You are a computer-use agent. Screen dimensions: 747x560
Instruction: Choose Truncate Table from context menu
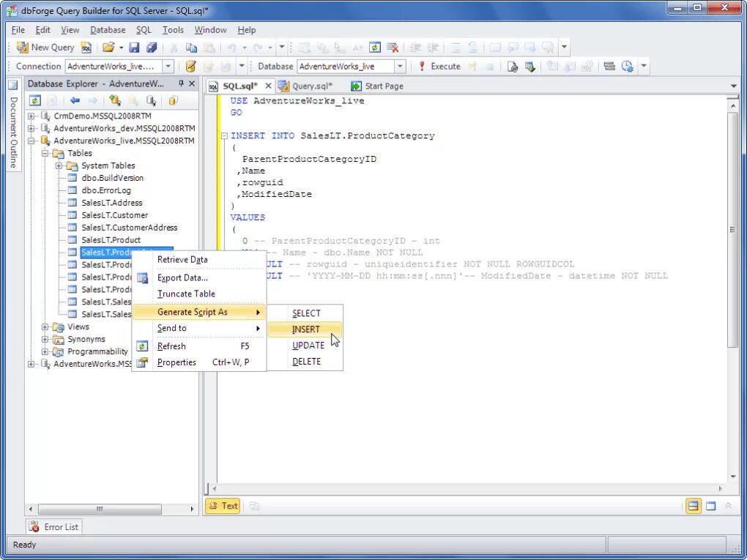pos(198,294)
